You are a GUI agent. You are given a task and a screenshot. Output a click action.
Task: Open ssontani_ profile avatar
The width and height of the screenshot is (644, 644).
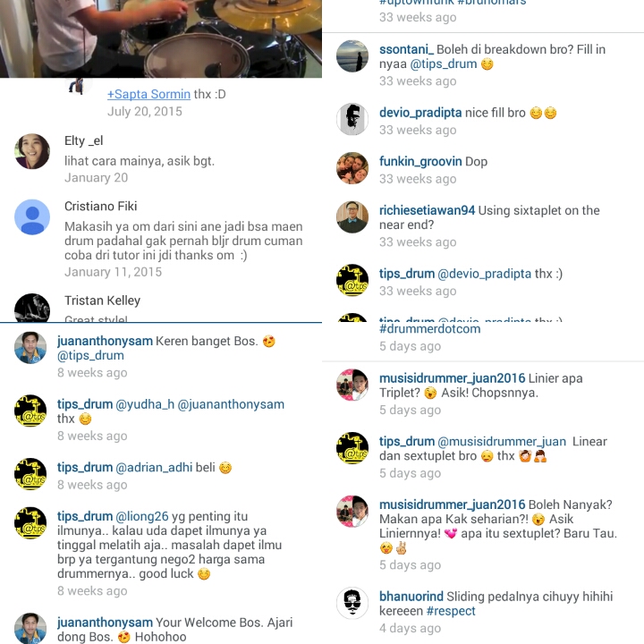tap(352, 56)
